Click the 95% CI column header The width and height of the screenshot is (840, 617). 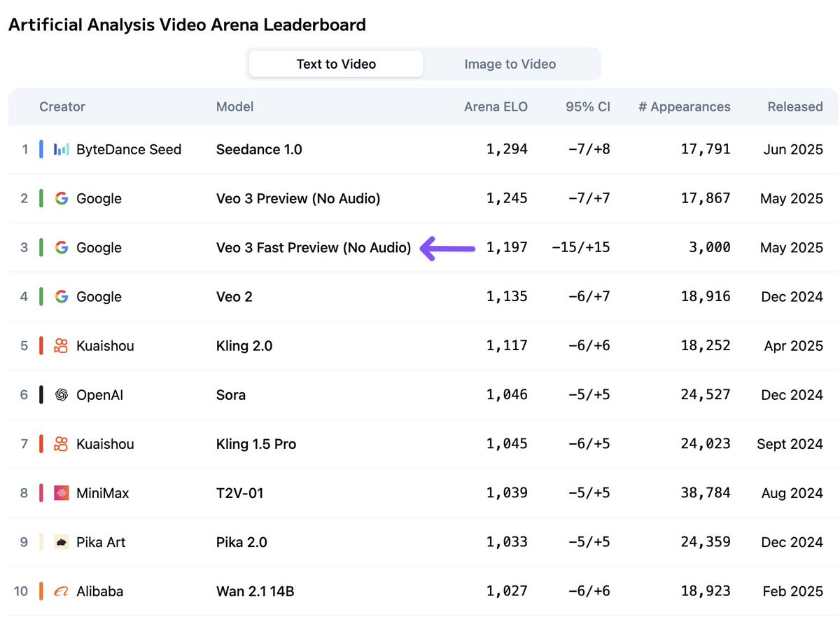[x=588, y=106]
